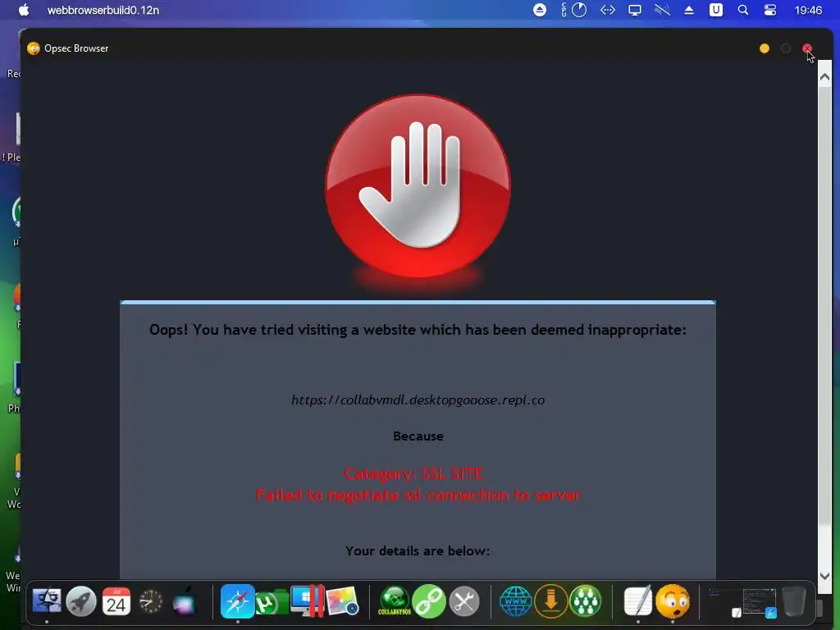Open the Photos preview icon in dock
Viewport: 840px width, 630px height.
(342, 601)
